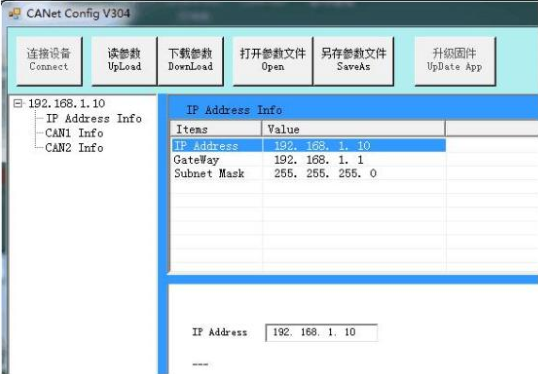Click the IP Address input field
This screenshot has width=538, height=374.
321,332
